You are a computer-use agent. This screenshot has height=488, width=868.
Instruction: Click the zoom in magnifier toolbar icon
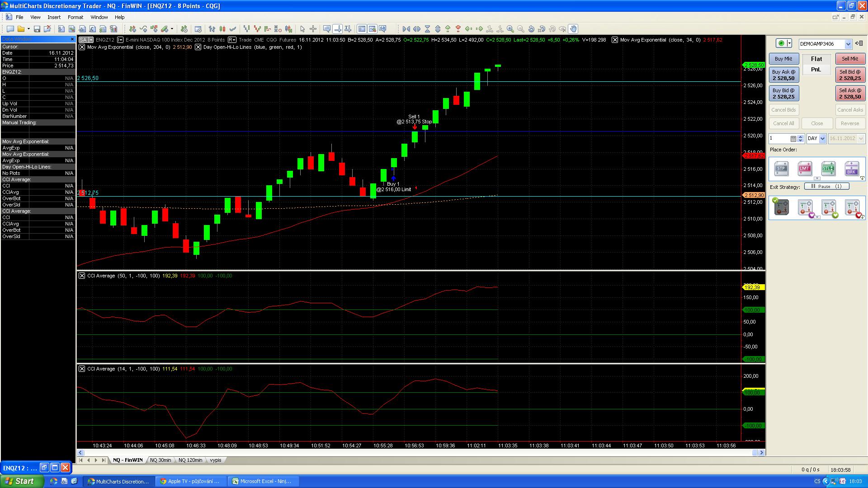point(510,29)
